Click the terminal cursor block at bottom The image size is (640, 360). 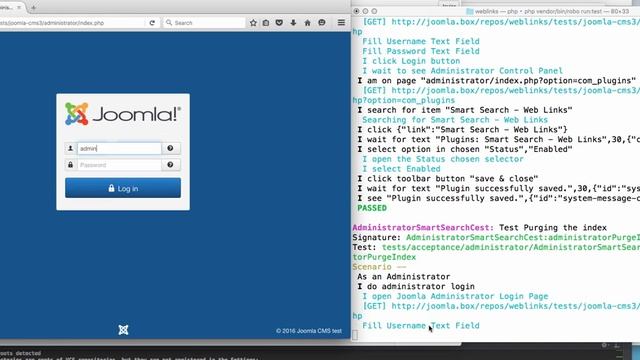coord(355,335)
